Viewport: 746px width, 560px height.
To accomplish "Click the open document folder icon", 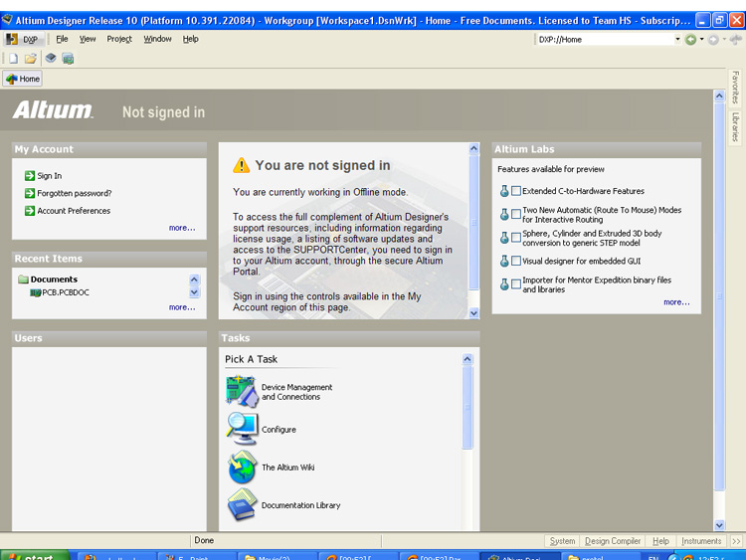I will pos(31,59).
